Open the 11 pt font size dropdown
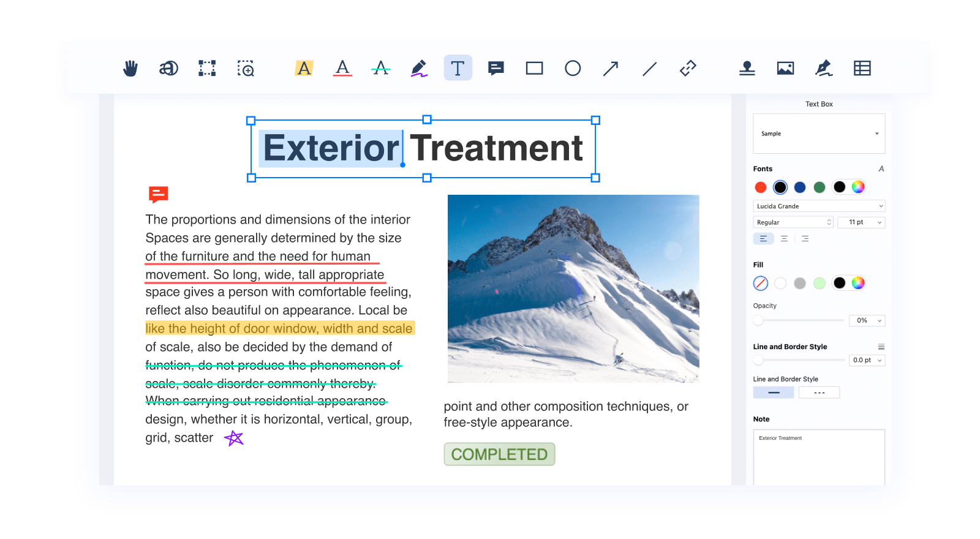980x539 pixels. tap(861, 222)
